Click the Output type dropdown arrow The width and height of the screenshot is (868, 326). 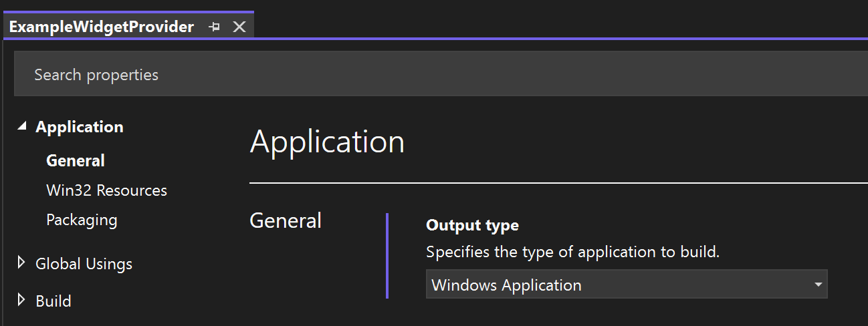tap(818, 285)
